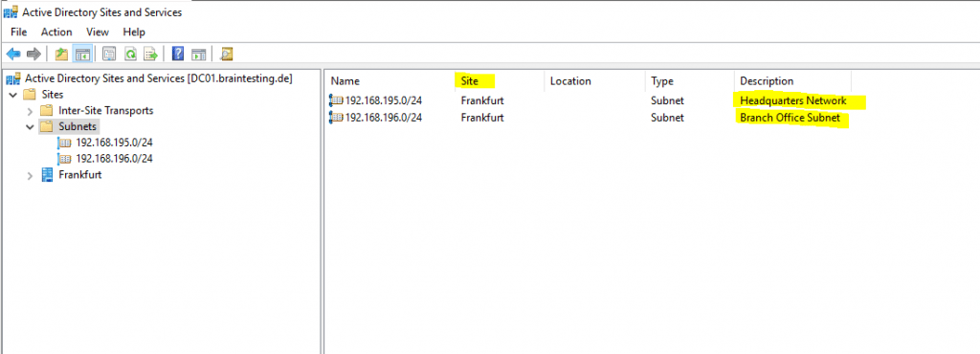Screen dimensions: 980x354
Task: Click the title bar application icon
Action: click(11, 11)
